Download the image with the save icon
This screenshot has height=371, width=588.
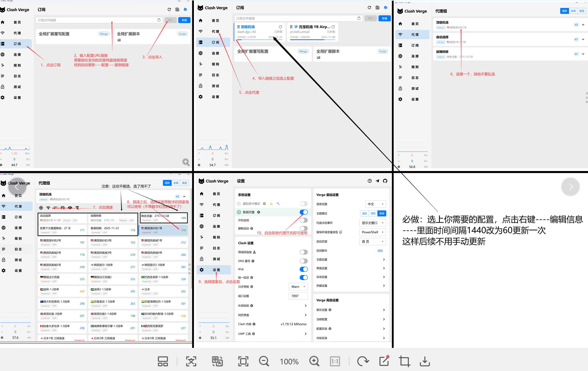tap(425, 361)
